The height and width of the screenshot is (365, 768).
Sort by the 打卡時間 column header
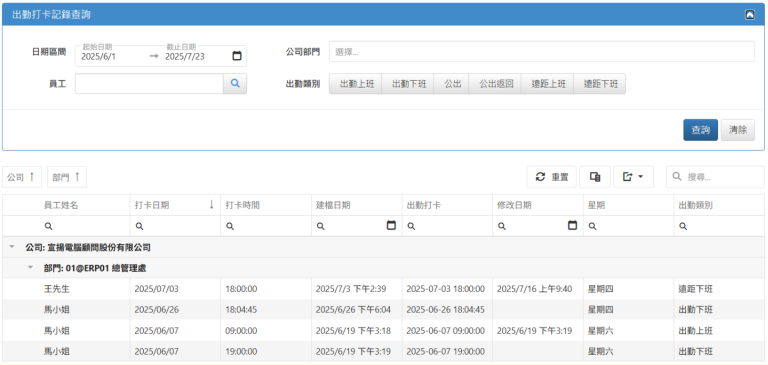266,205
